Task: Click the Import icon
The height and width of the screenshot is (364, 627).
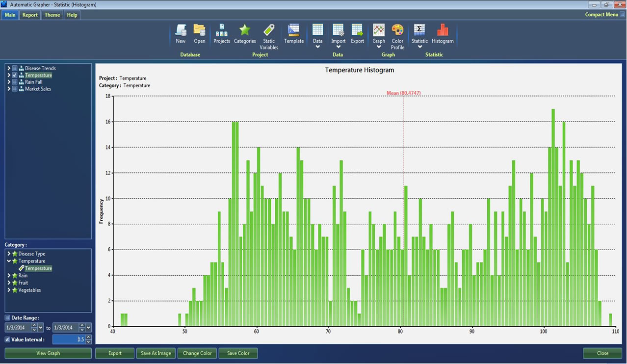Action: [x=338, y=30]
